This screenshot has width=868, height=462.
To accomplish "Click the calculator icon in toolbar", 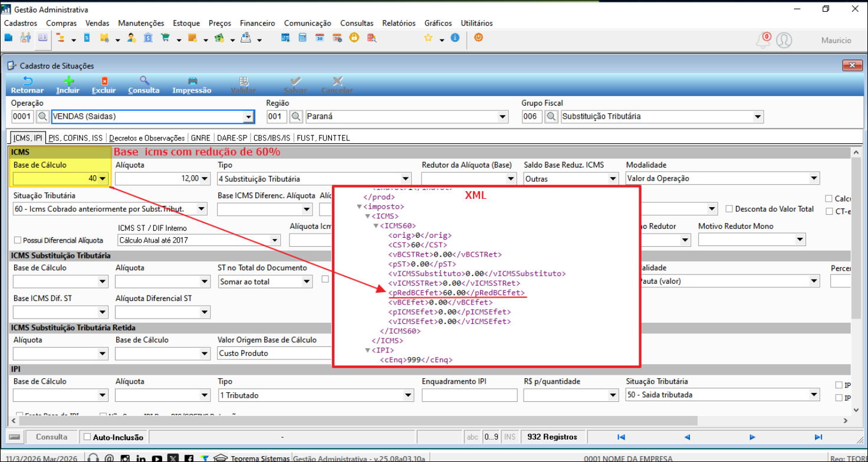I will [303, 38].
